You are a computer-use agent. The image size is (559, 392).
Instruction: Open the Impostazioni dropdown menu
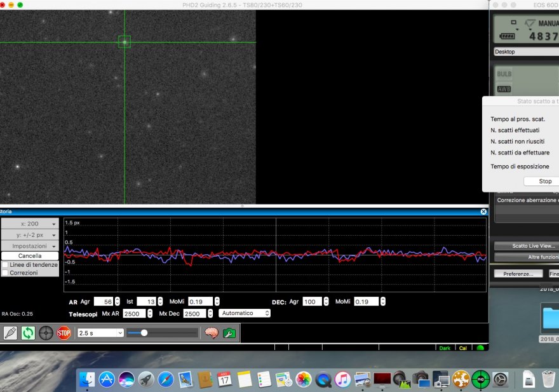point(30,246)
